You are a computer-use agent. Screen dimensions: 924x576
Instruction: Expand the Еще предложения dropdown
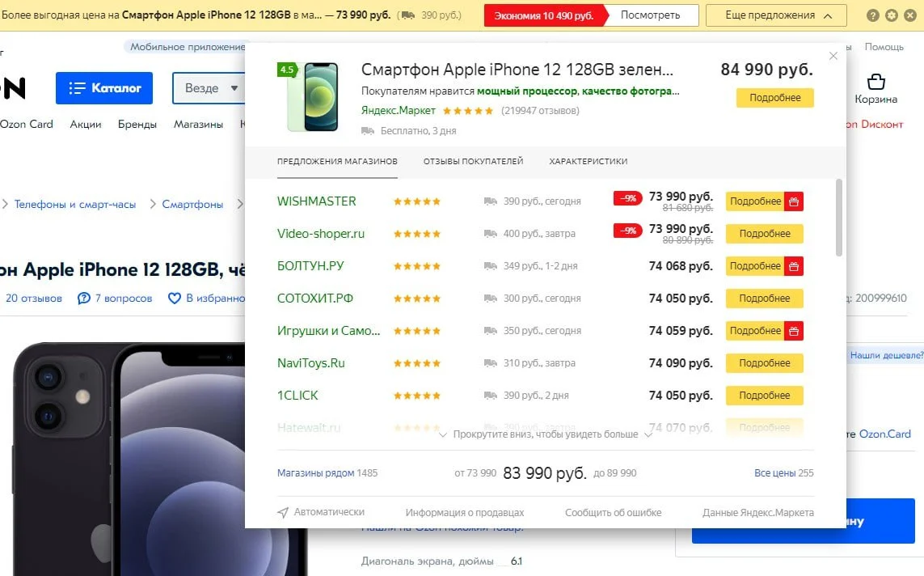(775, 15)
